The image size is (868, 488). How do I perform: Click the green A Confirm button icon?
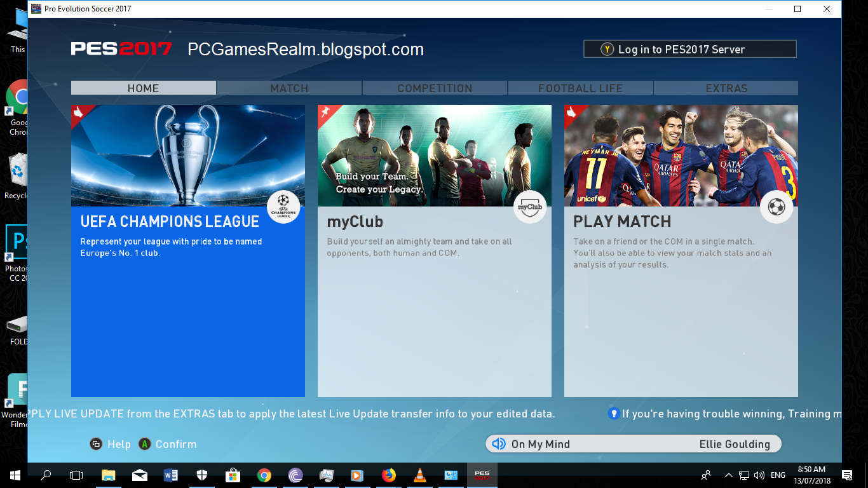coord(145,444)
